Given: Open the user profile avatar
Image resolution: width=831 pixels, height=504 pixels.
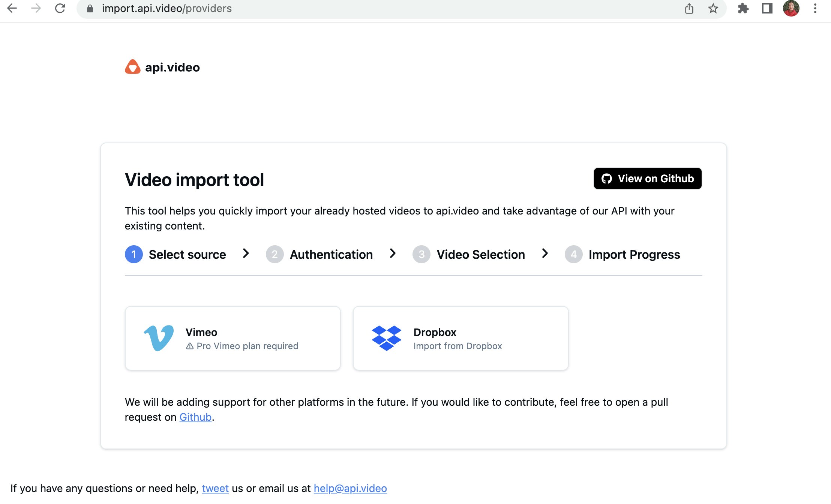Looking at the screenshot, I should (791, 9).
